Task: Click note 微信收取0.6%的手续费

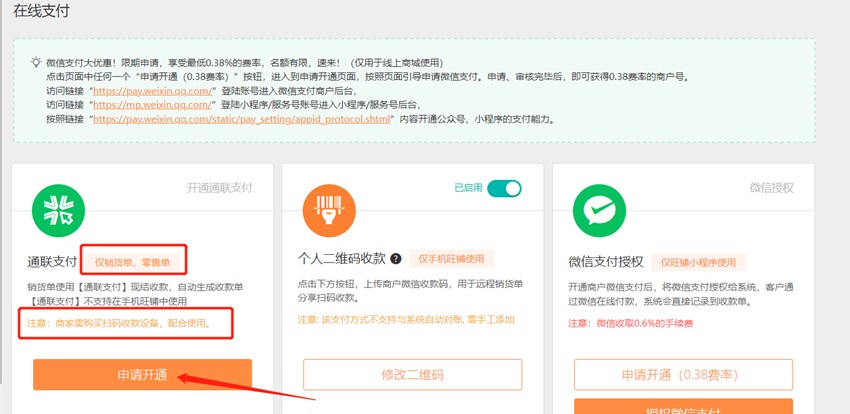Action: click(x=630, y=324)
